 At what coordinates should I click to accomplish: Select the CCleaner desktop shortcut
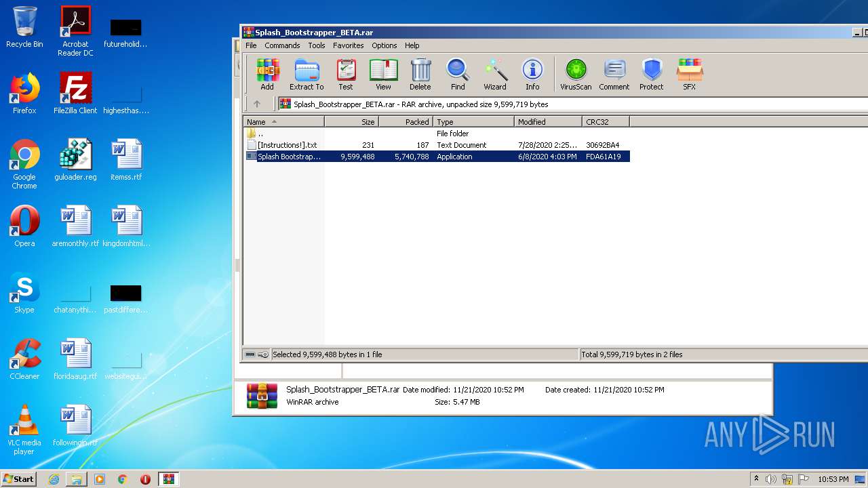[x=24, y=359]
